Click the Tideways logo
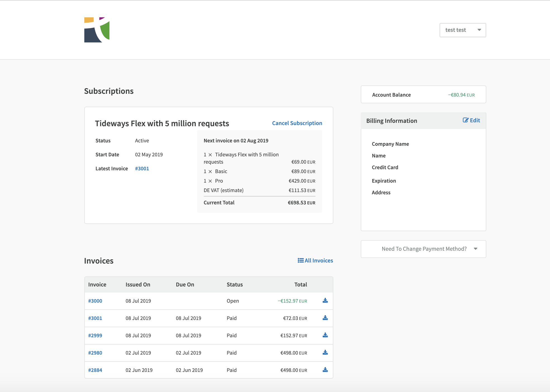550x392 pixels. 97,30
